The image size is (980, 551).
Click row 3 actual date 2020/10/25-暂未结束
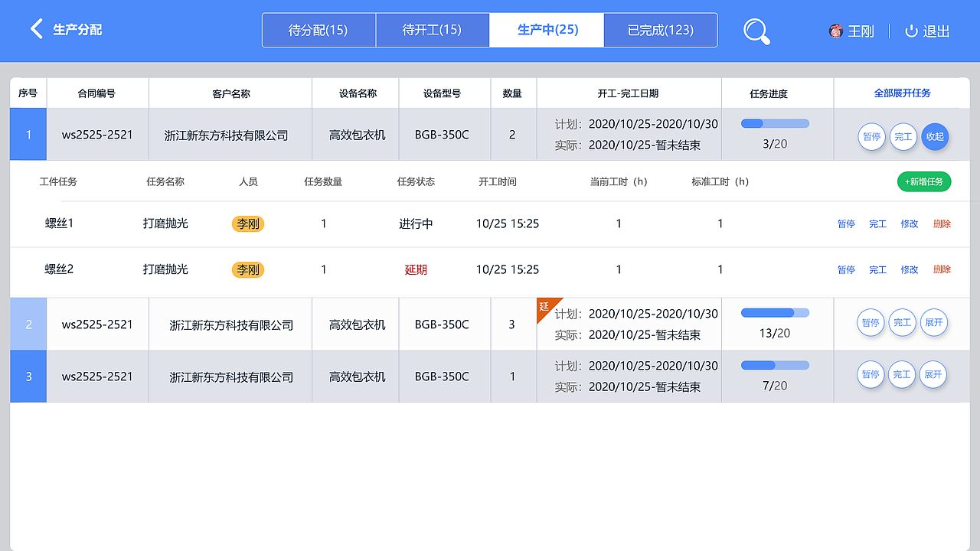click(x=645, y=387)
